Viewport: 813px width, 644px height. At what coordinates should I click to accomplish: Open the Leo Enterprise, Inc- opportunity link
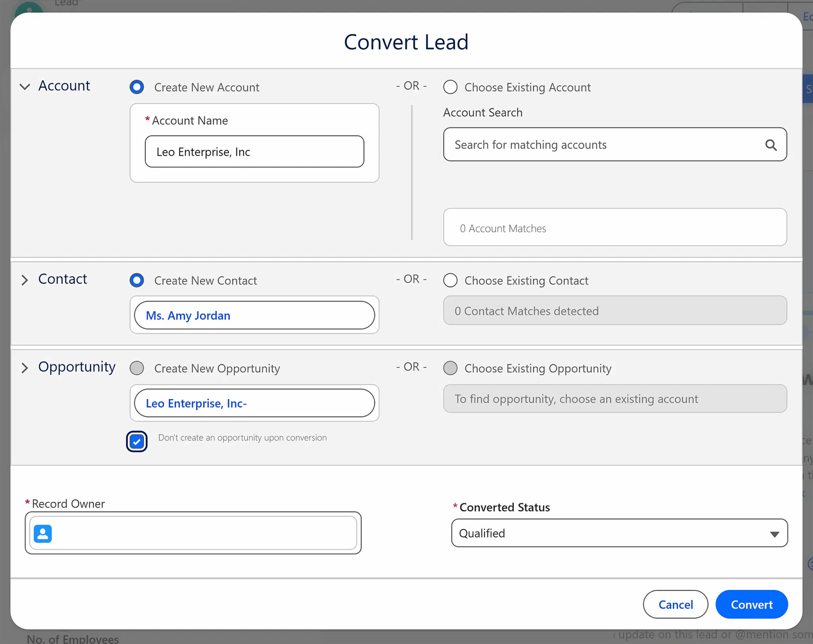tap(196, 403)
